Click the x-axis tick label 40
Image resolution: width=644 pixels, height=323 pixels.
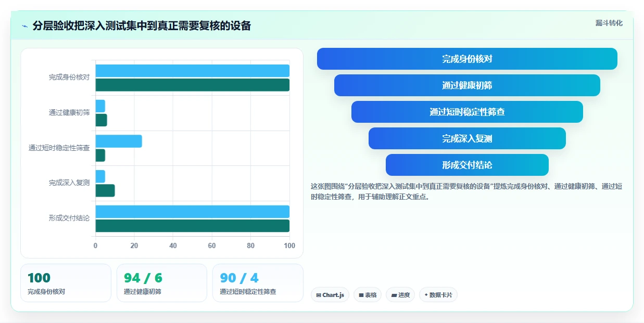coord(173,246)
